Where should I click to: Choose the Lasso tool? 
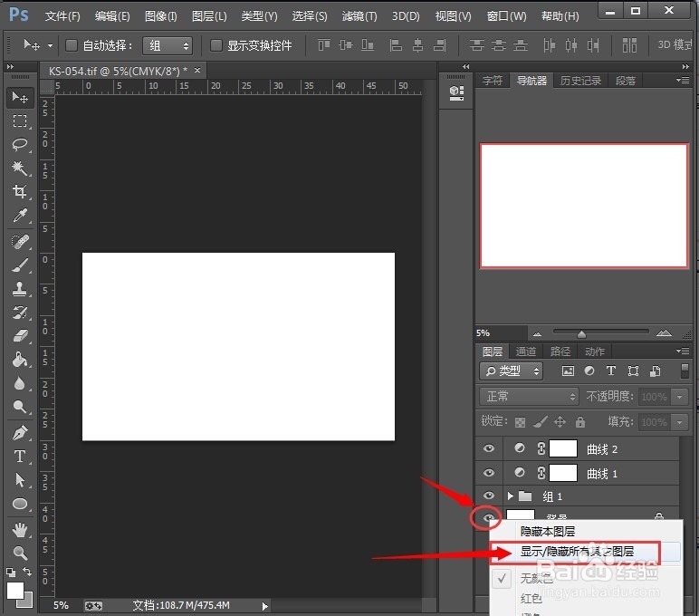coord(20,145)
